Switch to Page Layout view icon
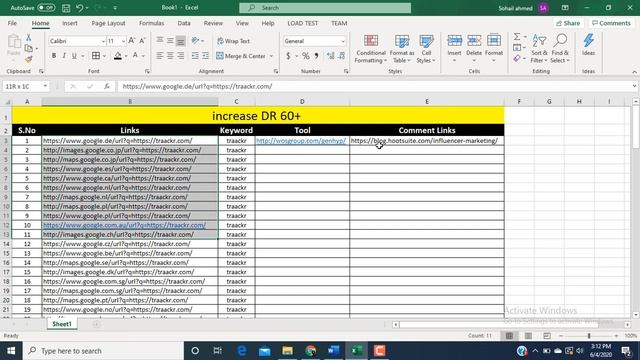 click(x=528, y=336)
